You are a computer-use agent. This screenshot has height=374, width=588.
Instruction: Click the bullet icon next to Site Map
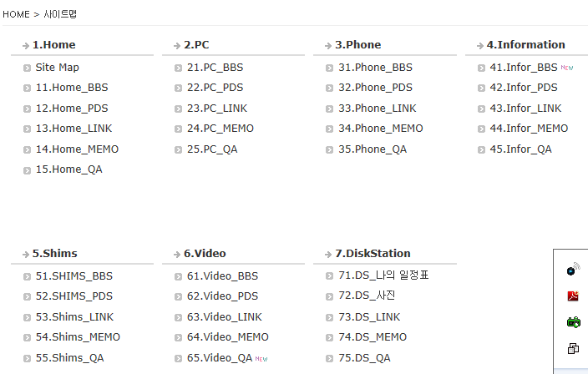click(x=28, y=68)
